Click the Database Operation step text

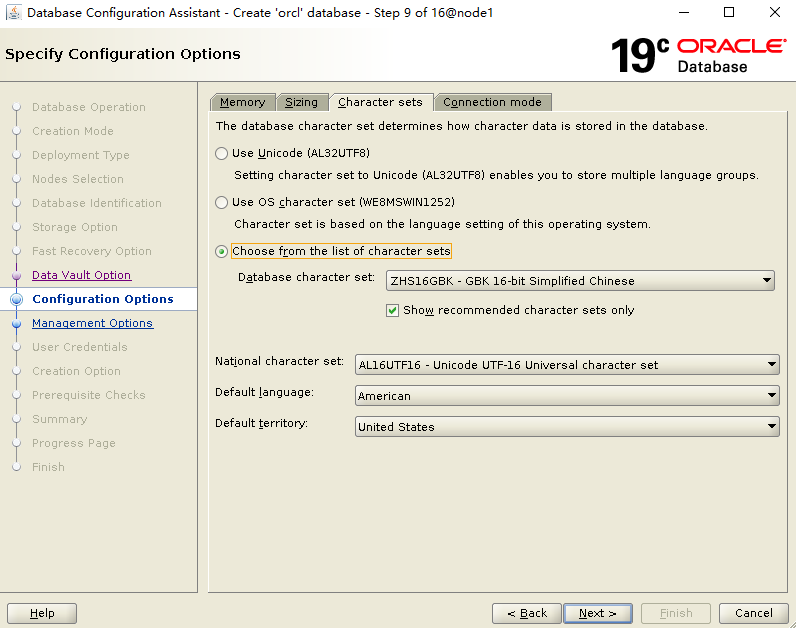click(89, 107)
